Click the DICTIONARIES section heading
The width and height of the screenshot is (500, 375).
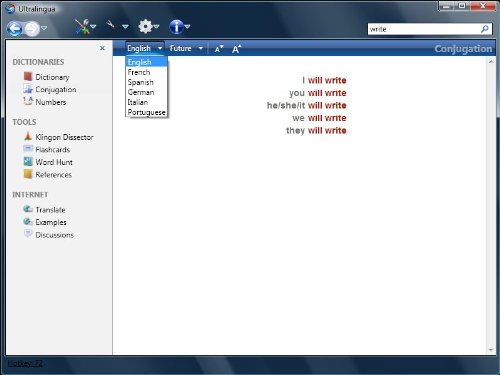click(x=38, y=62)
